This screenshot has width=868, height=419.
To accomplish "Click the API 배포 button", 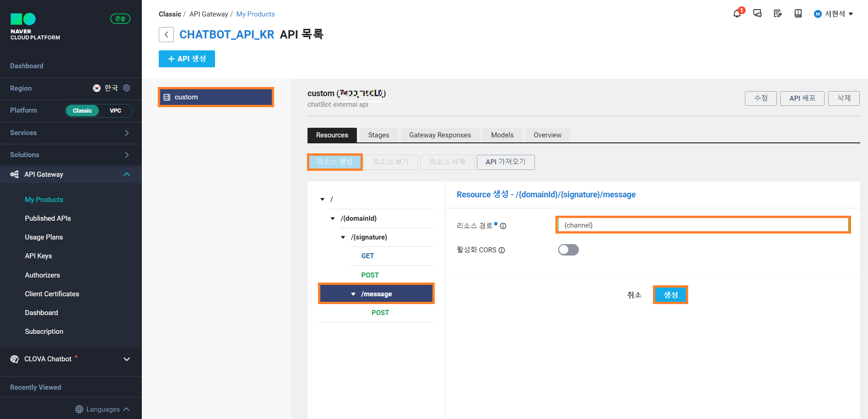I will tap(803, 98).
